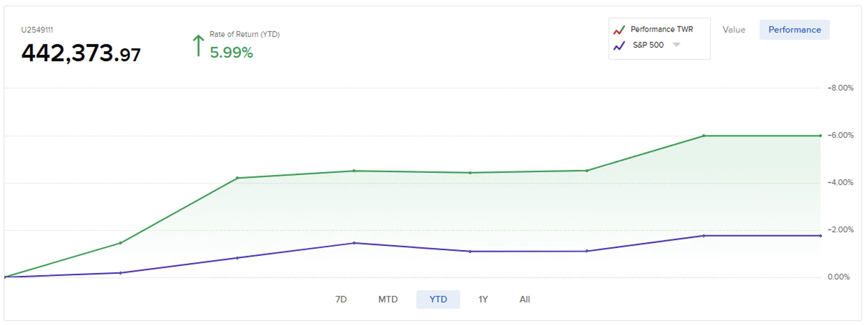868x325 pixels.
Task: Select the 7D time range
Action: (341, 299)
